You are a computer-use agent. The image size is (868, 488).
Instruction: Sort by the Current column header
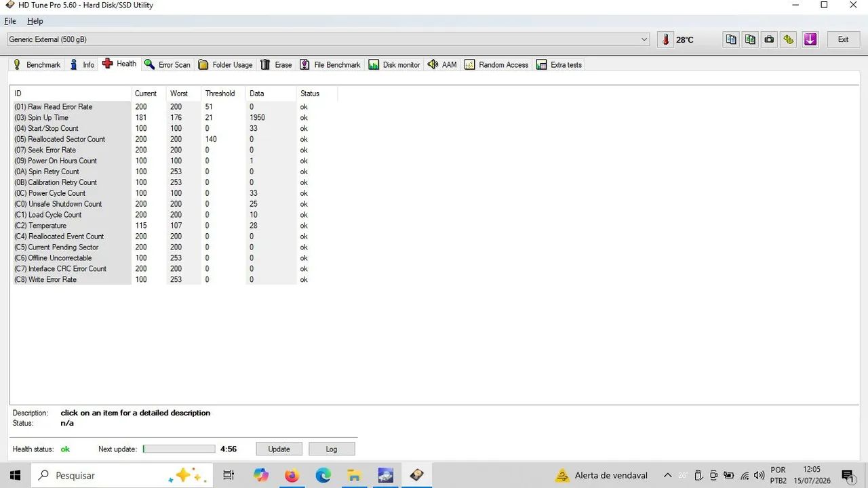[149, 94]
